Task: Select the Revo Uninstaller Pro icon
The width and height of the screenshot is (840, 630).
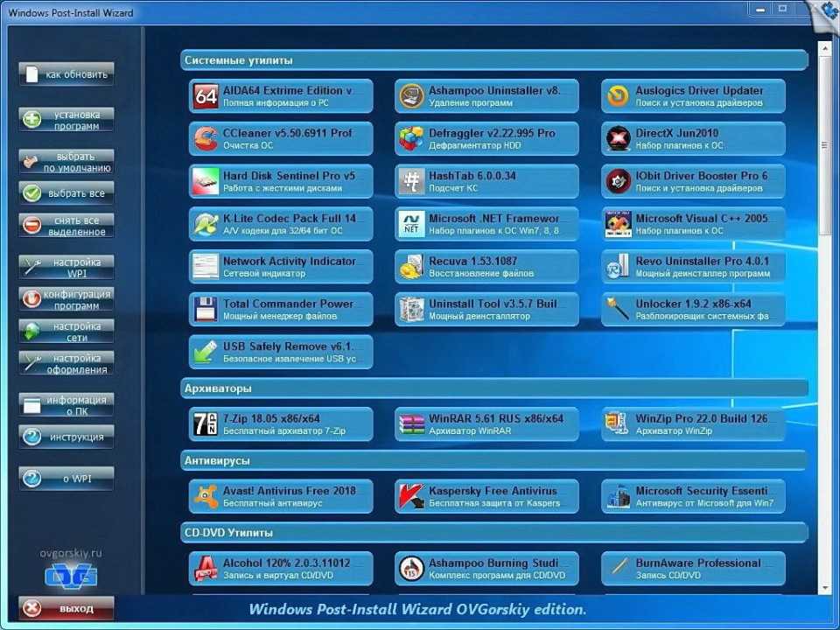Action: point(618,267)
